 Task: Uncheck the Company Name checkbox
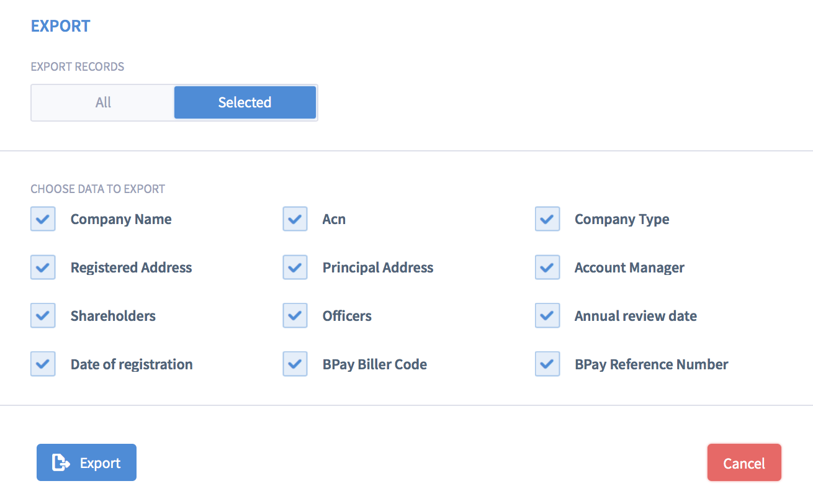(x=43, y=219)
